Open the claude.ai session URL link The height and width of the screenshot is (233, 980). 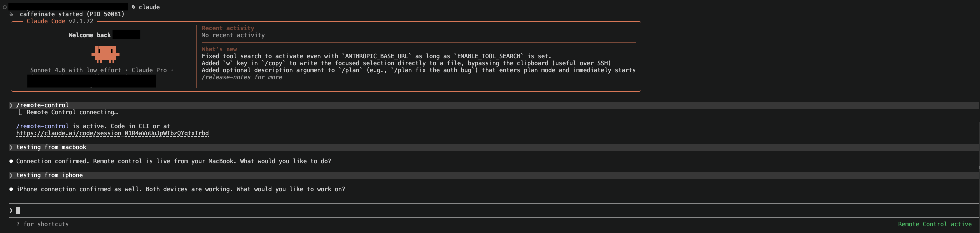[112, 133]
